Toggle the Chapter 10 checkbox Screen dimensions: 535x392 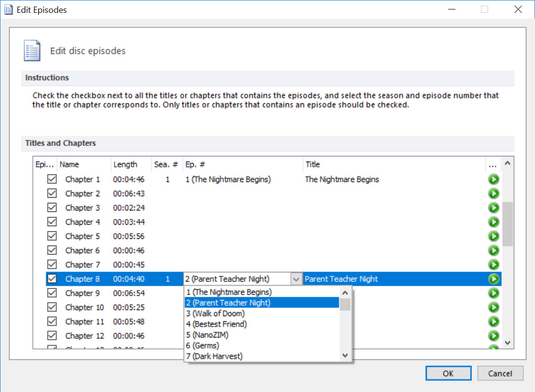(x=52, y=308)
